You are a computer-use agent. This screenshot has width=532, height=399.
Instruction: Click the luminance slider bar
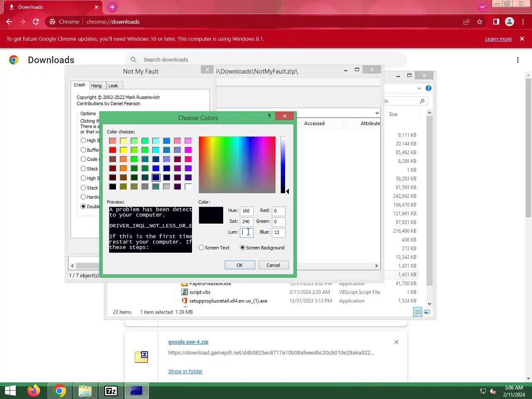coord(283,165)
